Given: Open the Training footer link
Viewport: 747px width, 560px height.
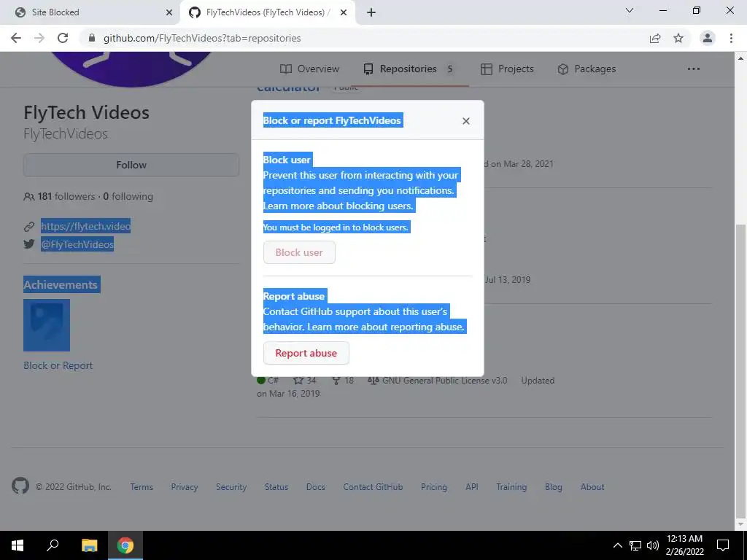Looking at the screenshot, I should pyautogui.click(x=511, y=486).
